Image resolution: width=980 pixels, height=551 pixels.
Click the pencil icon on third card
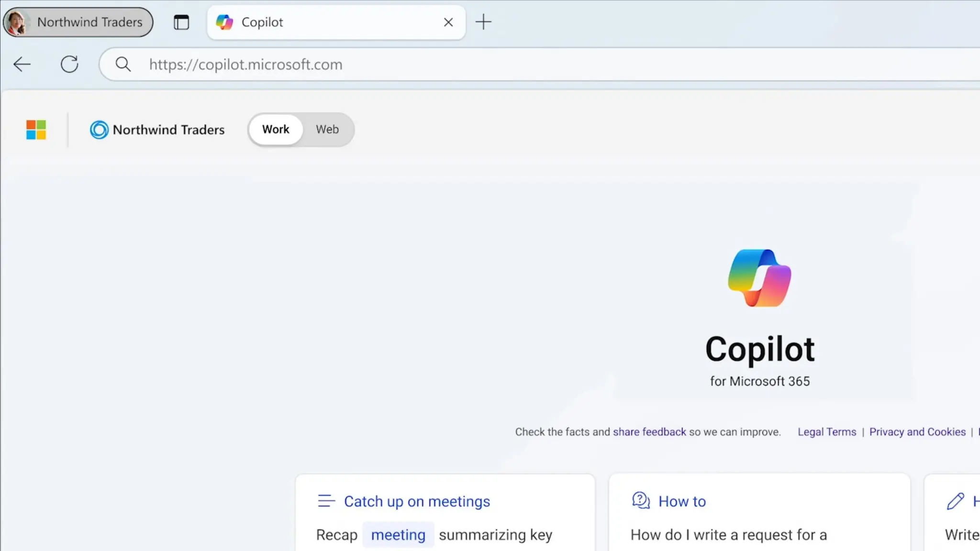pos(955,501)
